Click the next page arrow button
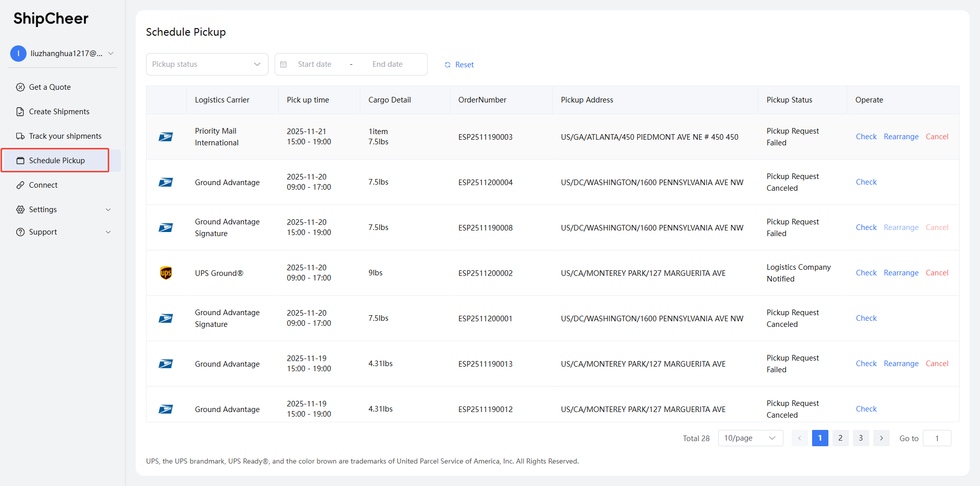Viewport: 980px width, 486px height. click(x=881, y=438)
